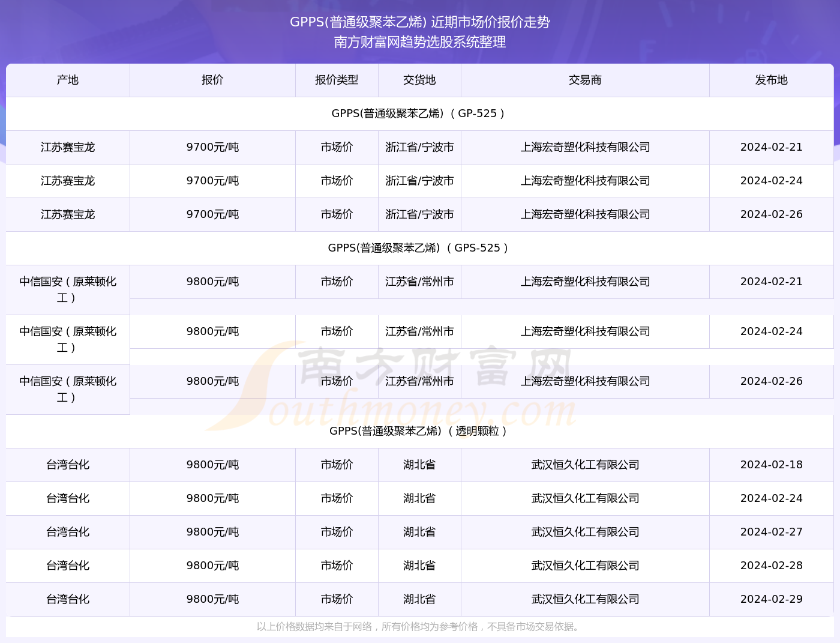
Task: Click the 交货地 column header
Action: click(419, 80)
